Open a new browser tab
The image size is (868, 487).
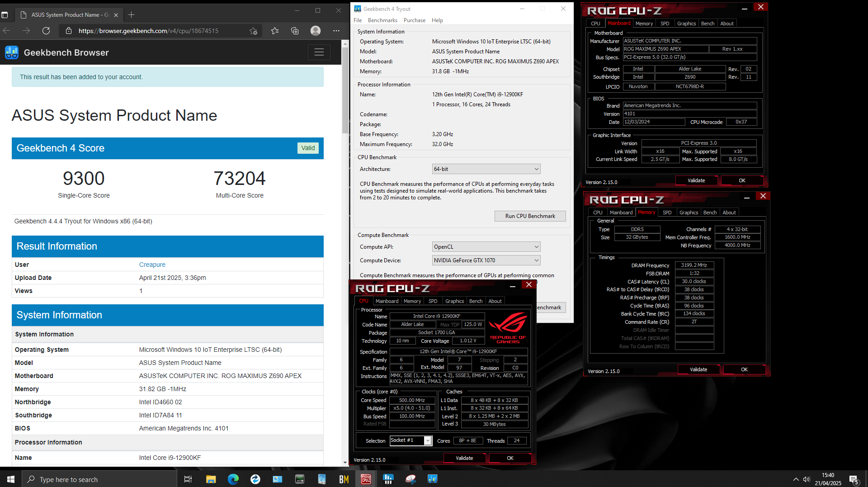tap(132, 15)
